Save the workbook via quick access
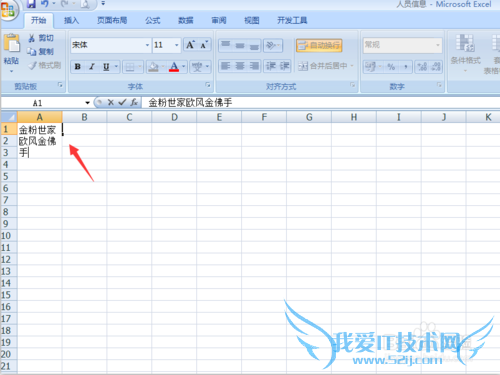Image resolution: width=500 pixels, height=375 pixels. (x=31, y=4)
